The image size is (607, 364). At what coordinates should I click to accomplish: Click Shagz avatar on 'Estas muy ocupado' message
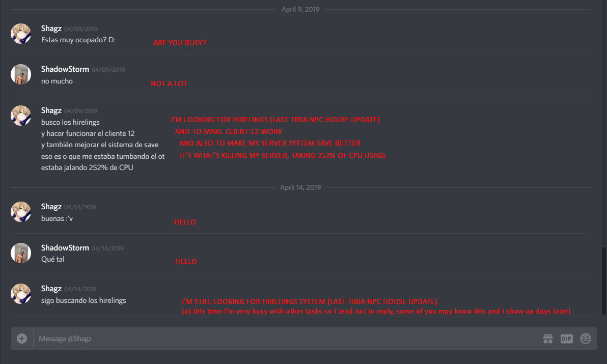21,34
